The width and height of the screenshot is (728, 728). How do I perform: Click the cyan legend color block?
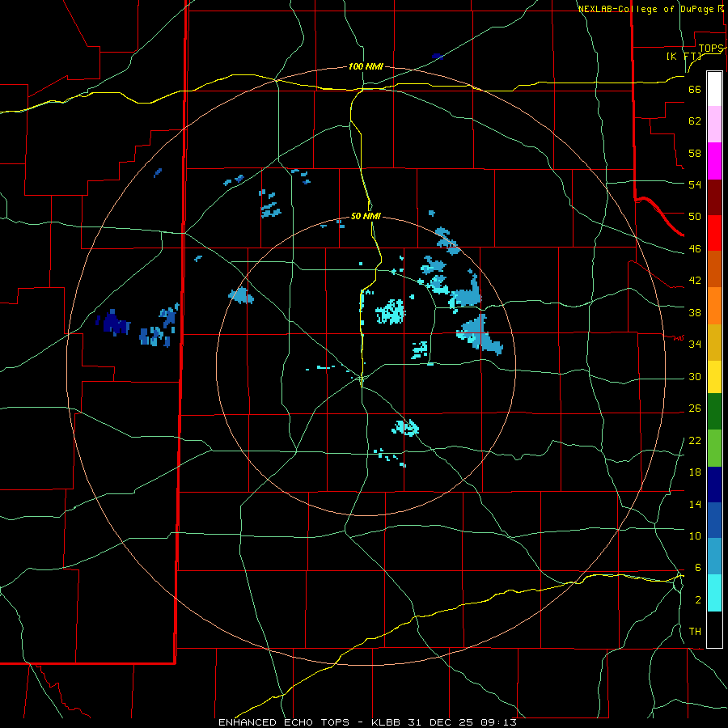click(x=714, y=593)
